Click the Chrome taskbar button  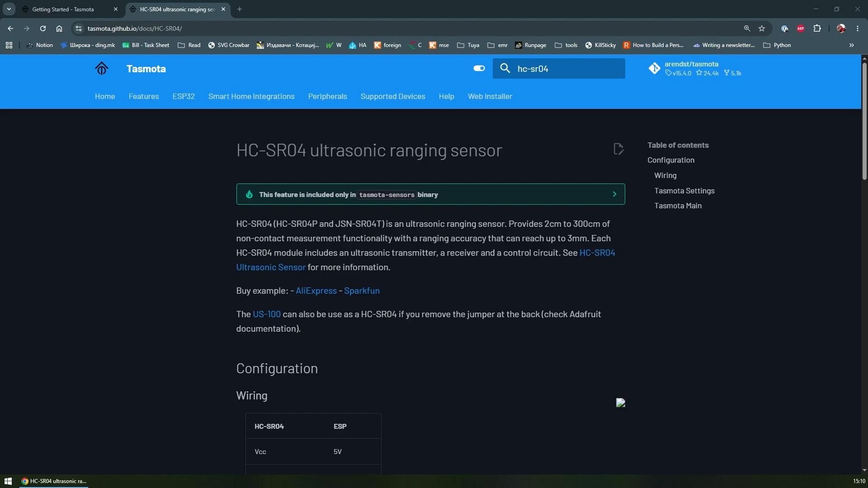point(54,481)
